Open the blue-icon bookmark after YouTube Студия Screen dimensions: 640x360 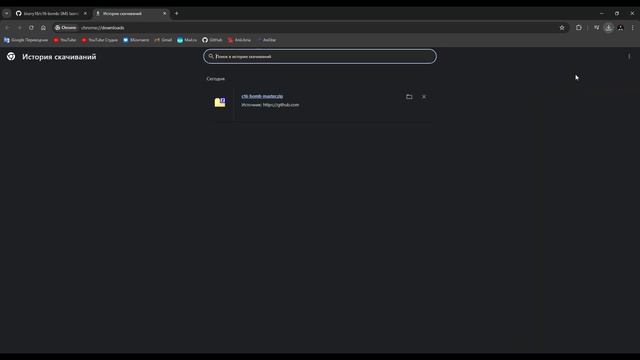pos(136,40)
